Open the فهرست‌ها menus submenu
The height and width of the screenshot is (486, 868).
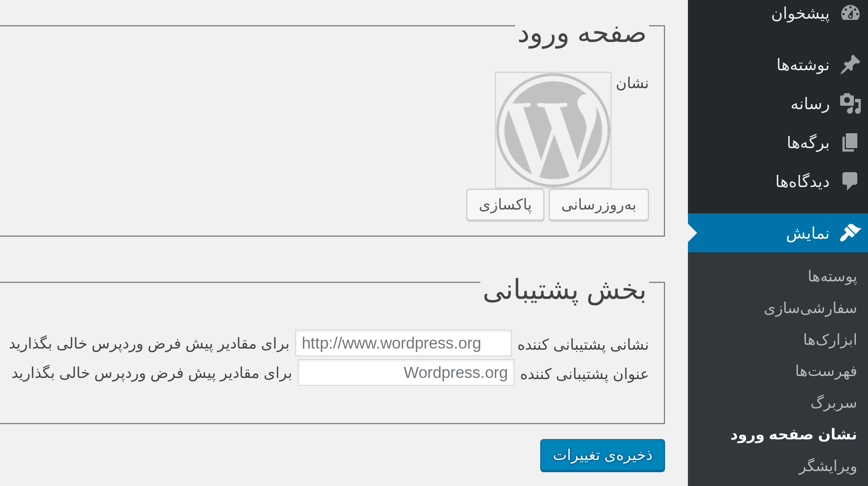coord(826,371)
